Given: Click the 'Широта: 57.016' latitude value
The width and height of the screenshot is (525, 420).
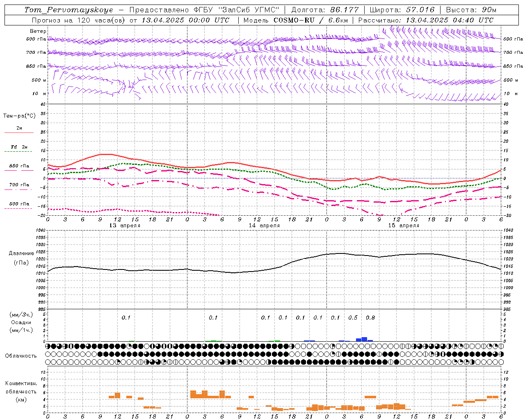Looking at the screenshot, I should (402, 10).
